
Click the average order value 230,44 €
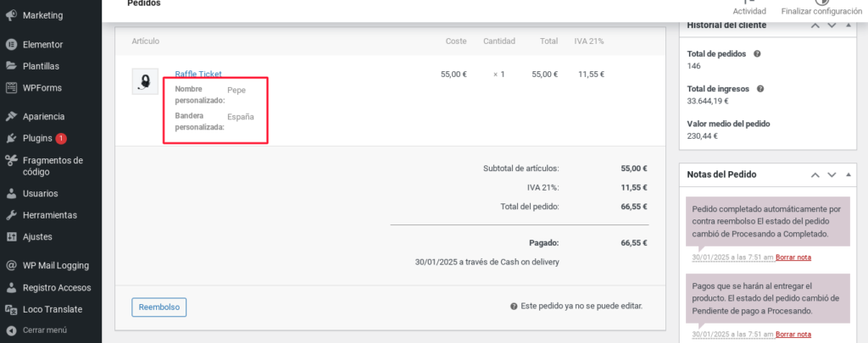[703, 136]
